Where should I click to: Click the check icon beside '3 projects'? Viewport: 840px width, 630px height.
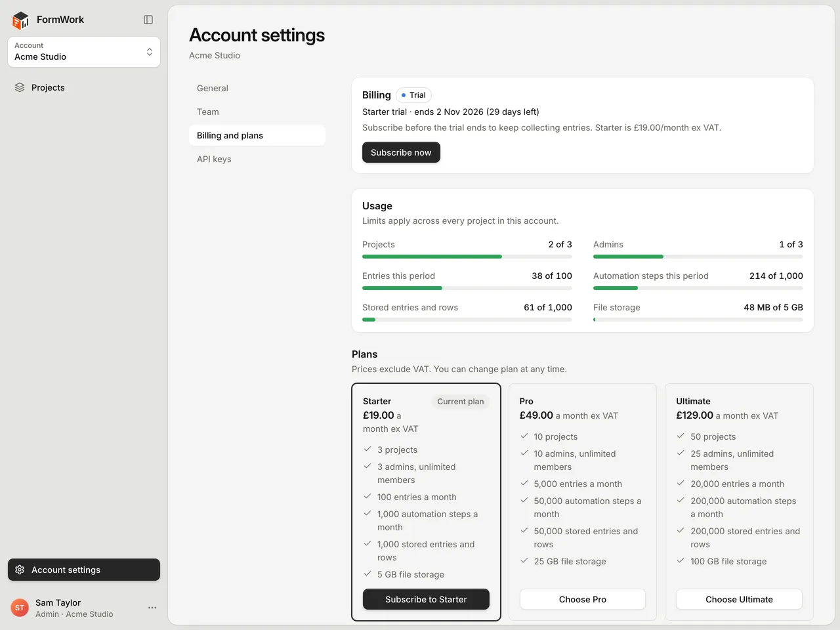point(367,449)
